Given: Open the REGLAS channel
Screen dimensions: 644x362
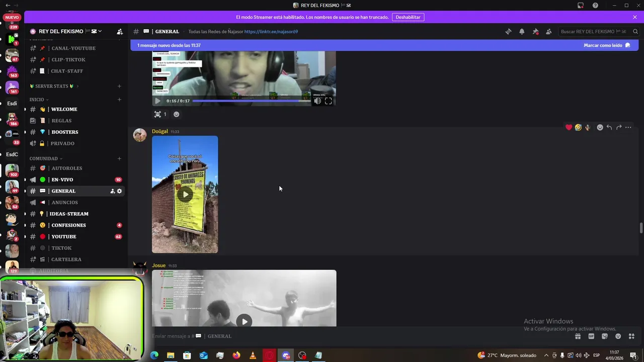Looking at the screenshot, I should pos(75,121).
